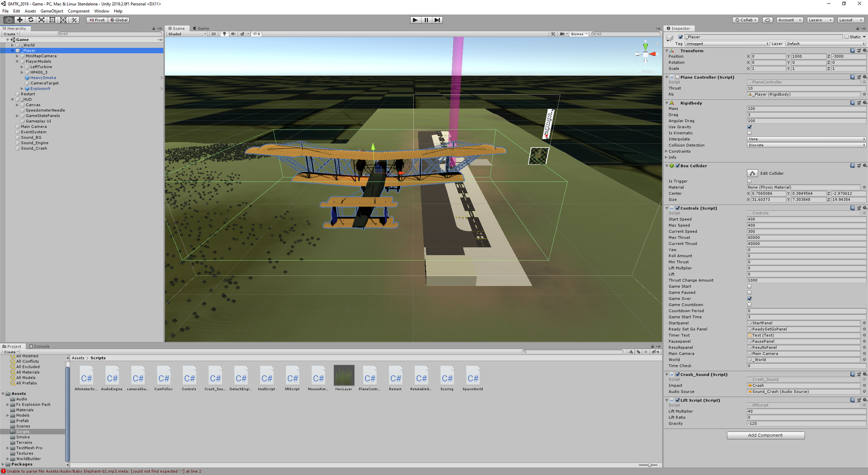Switch to the Console tab

point(40,346)
